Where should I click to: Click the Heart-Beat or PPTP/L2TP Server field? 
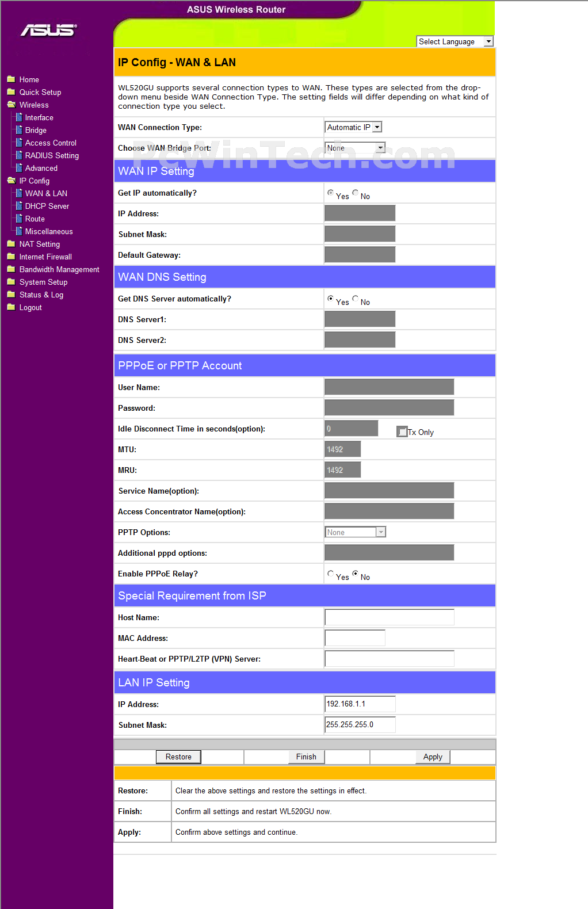(x=390, y=659)
